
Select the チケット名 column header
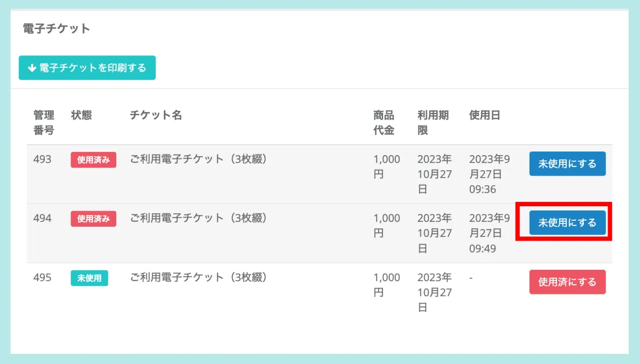[156, 115]
